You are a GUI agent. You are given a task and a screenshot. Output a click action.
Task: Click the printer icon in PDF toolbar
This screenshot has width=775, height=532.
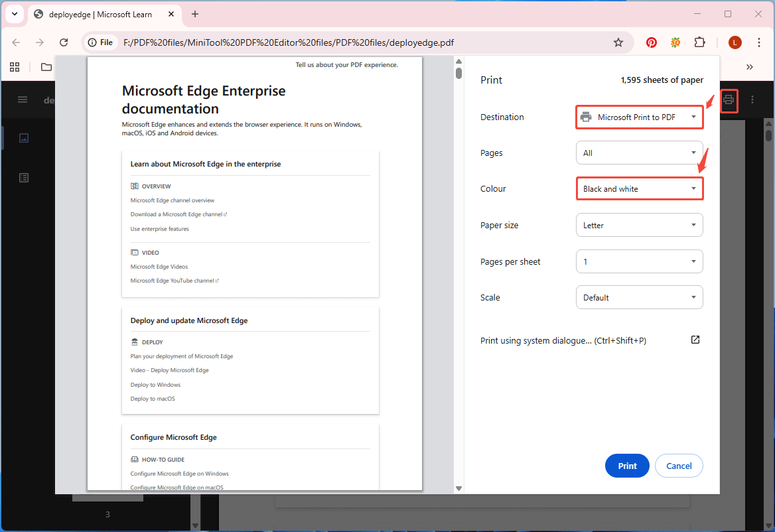pos(729,100)
